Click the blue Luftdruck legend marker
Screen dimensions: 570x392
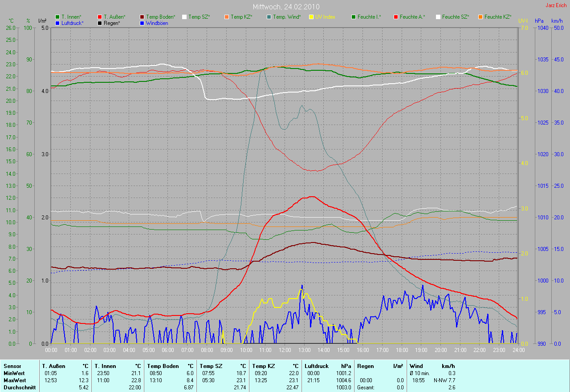57,23
